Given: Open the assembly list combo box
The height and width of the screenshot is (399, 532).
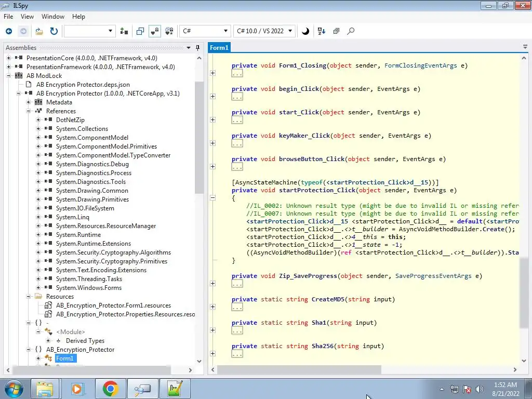Looking at the screenshot, I should point(89,31).
